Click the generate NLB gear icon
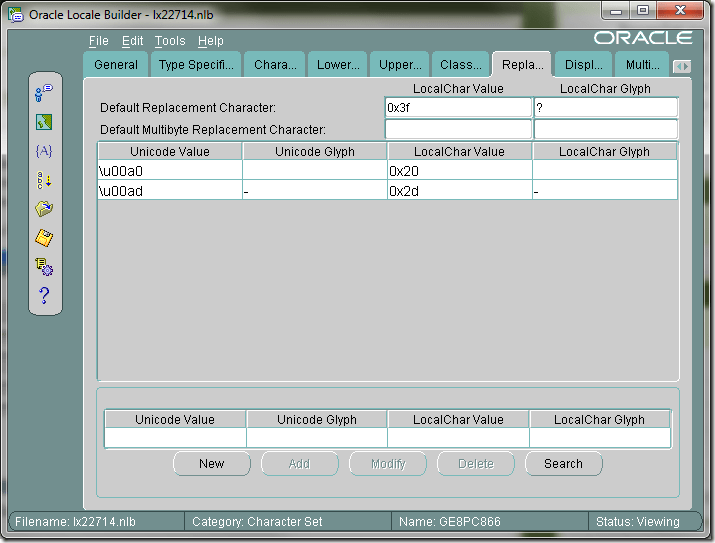Image resolution: width=715 pixels, height=543 pixels. point(44,267)
